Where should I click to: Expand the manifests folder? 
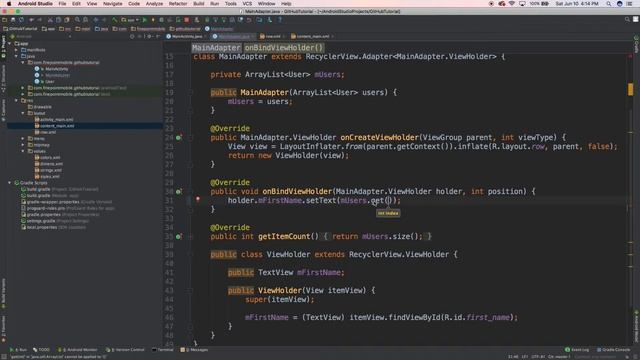[16, 50]
